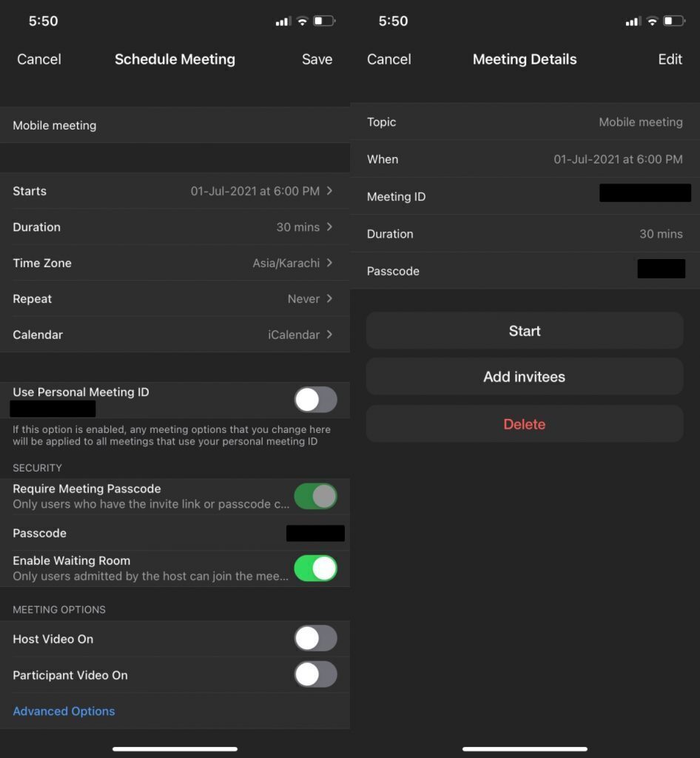Open the iCalendar calendar picker
The height and width of the screenshot is (758, 700).
tap(175, 335)
